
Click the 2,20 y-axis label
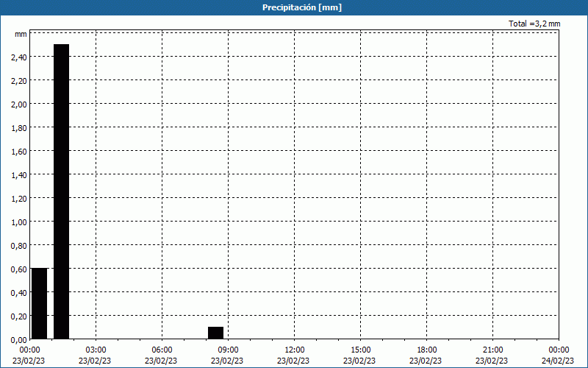[19, 81]
